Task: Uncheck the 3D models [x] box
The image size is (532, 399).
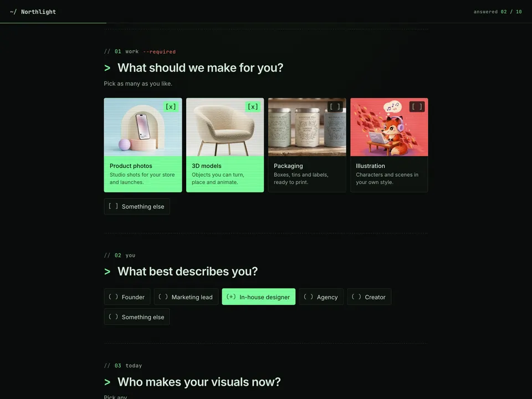Action: tap(253, 107)
